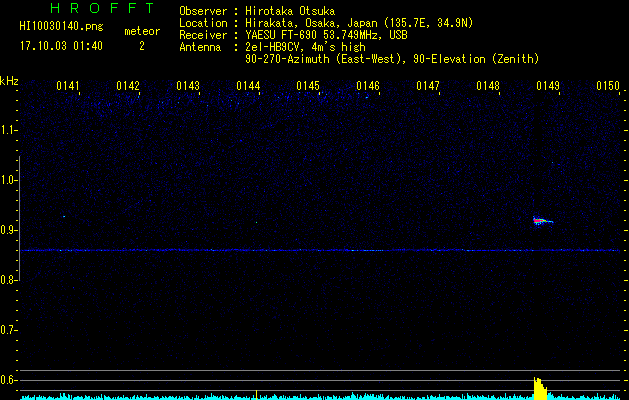The image size is (629, 400).
Task: Click the 0143 time marker
Action: click(x=188, y=86)
